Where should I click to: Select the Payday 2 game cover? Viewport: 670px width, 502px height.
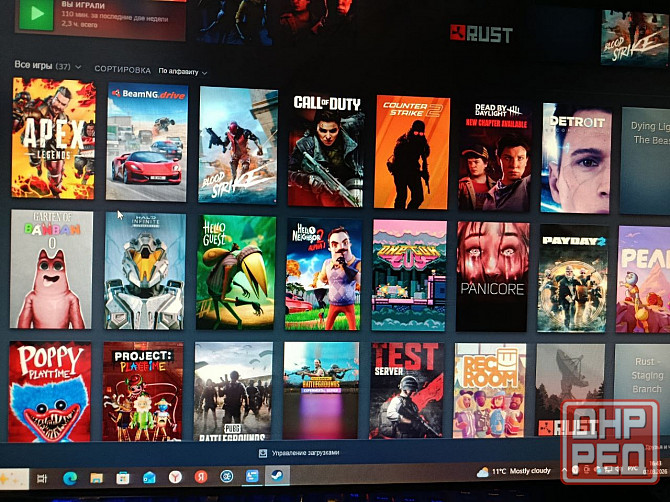click(x=572, y=279)
